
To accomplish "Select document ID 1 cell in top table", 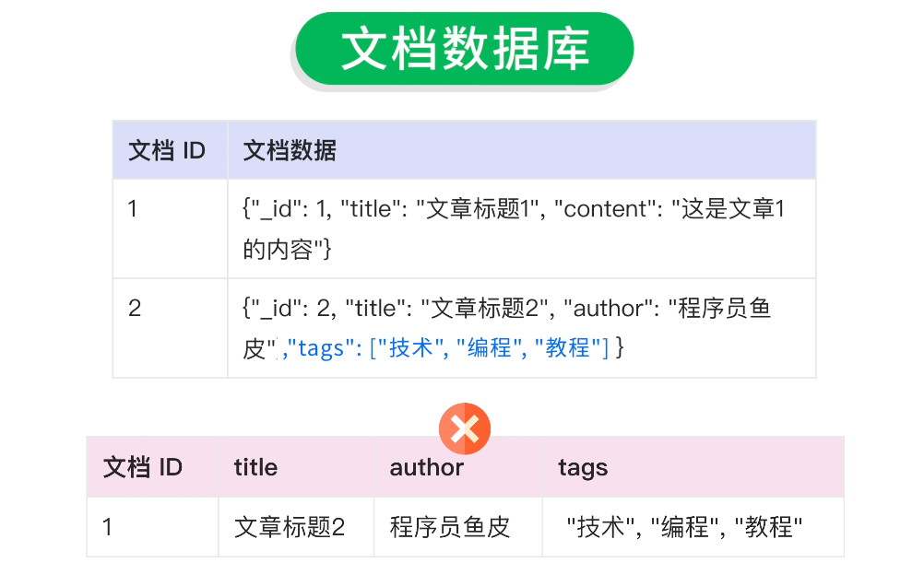I will (x=133, y=209).
